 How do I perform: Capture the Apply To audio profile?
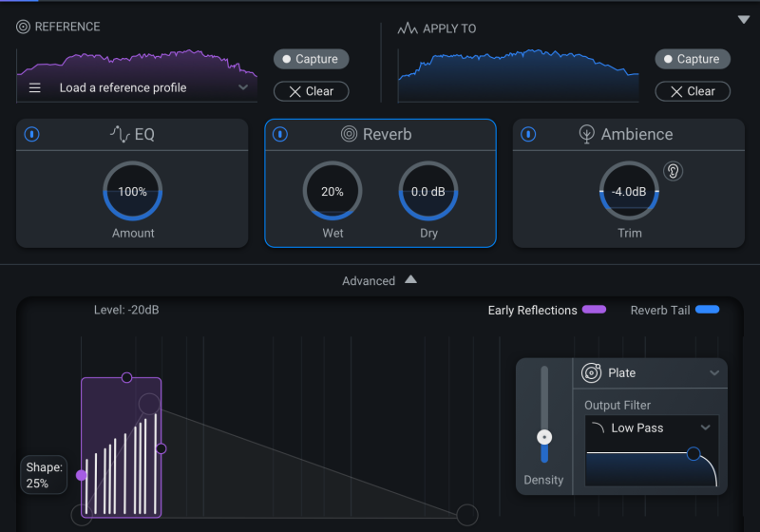(x=693, y=59)
